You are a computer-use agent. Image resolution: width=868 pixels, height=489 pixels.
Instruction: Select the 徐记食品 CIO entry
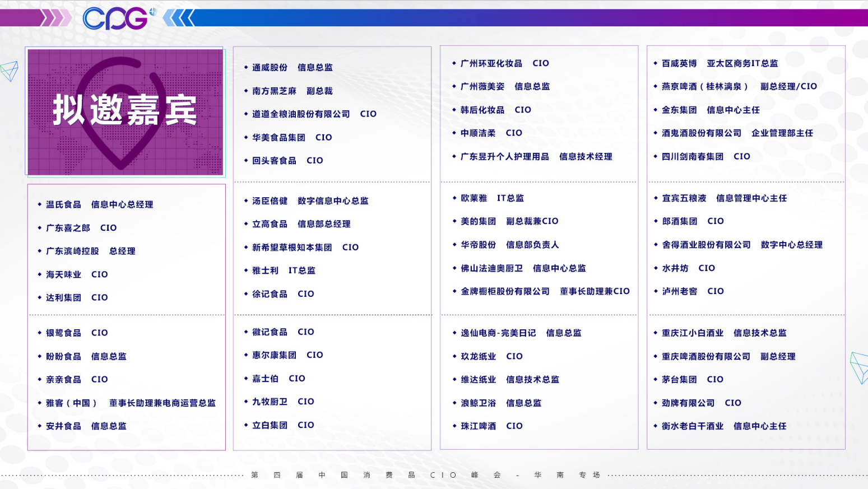[283, 294]
